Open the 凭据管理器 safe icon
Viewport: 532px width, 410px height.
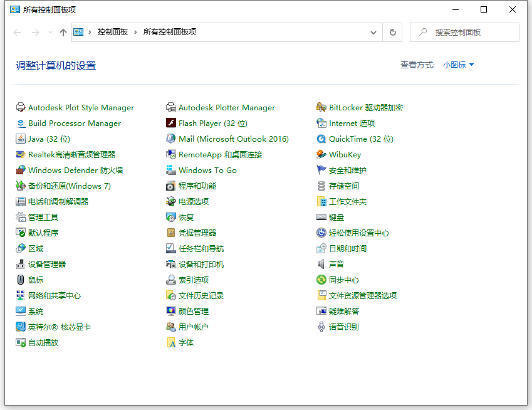[x=171, y=233]
